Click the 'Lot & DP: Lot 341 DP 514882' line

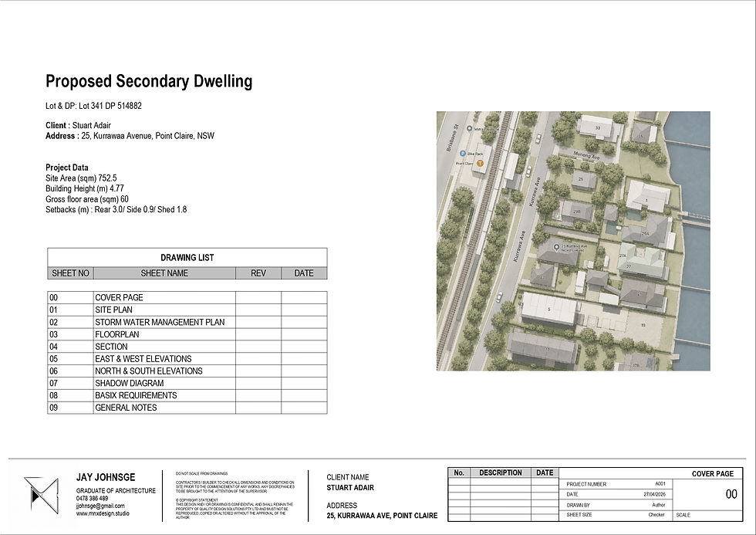pyautogui.click(x=93, y=106)
